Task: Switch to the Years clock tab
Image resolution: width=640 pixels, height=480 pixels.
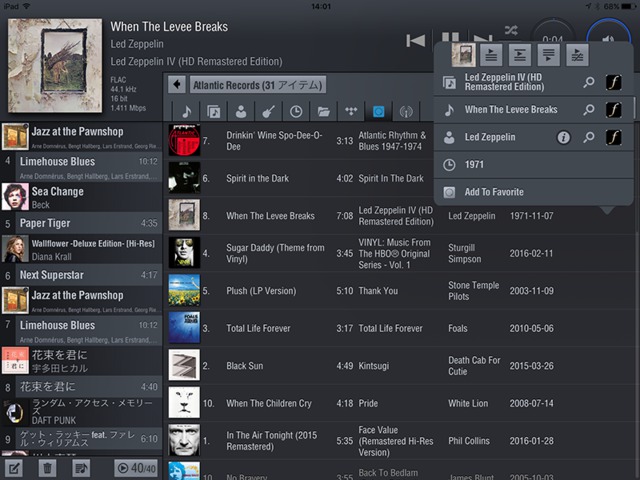Action: tap(296, 111)
